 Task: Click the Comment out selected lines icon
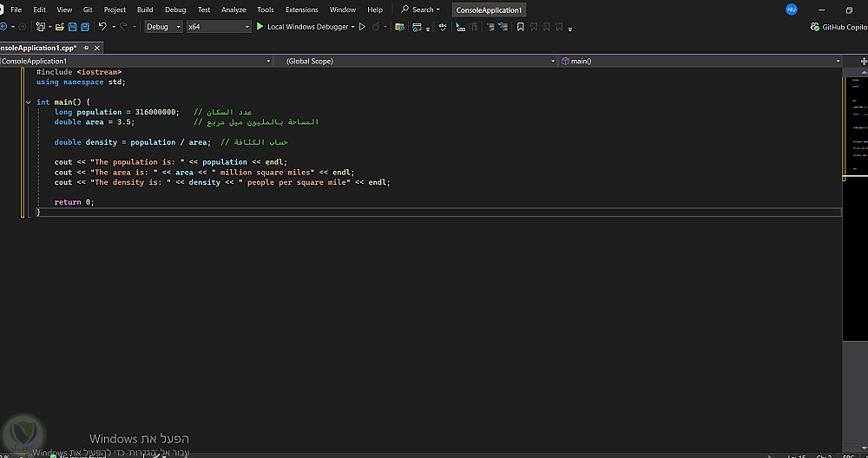click(490, 27)
